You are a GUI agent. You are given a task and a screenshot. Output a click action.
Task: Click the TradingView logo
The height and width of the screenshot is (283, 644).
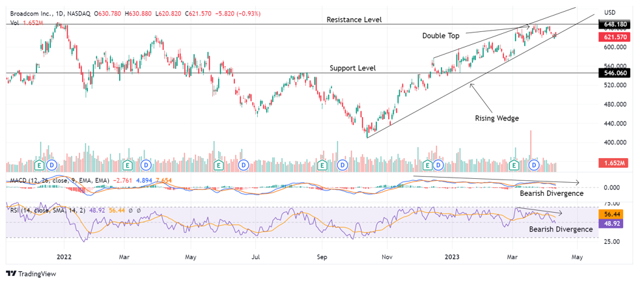tap(31, 273)
